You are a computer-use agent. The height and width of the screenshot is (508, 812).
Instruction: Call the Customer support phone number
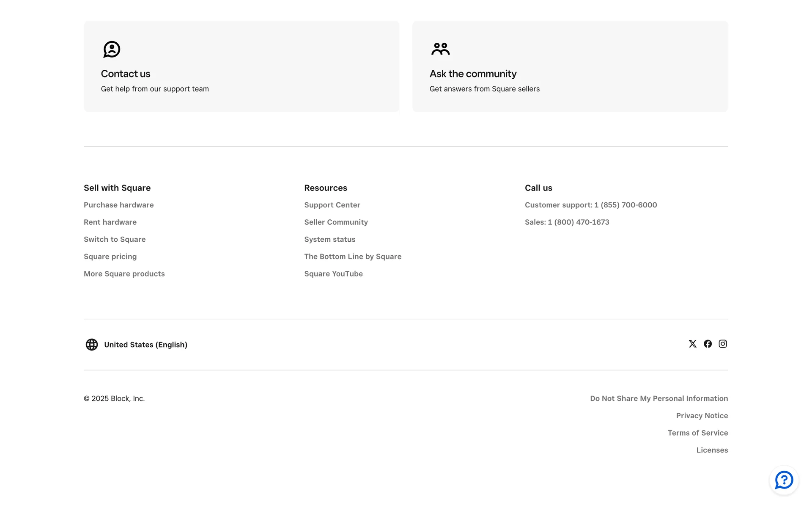pyautogui.click(x=591, y=205)
